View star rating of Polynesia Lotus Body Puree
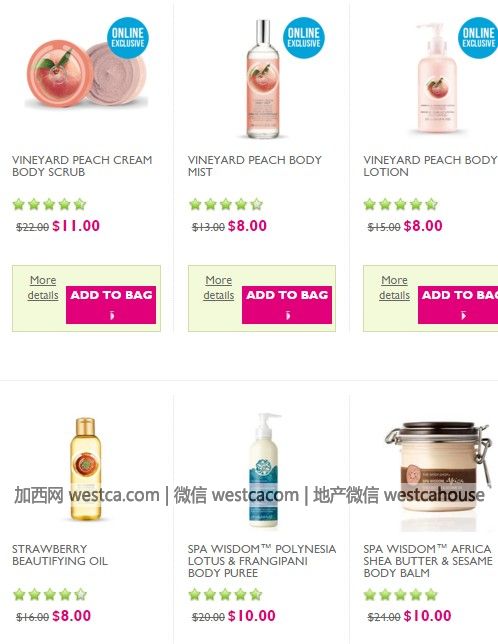The image size is (498, 644). tap(225, 594)
